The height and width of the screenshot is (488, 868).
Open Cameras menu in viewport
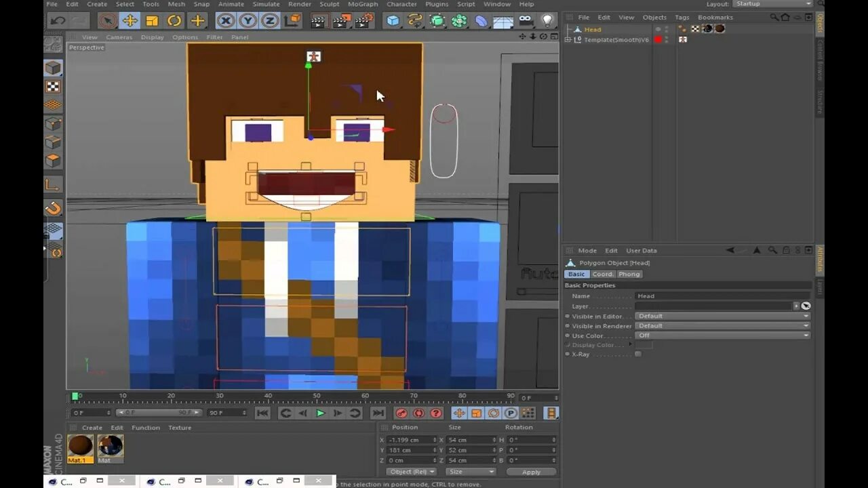(119, 37)
